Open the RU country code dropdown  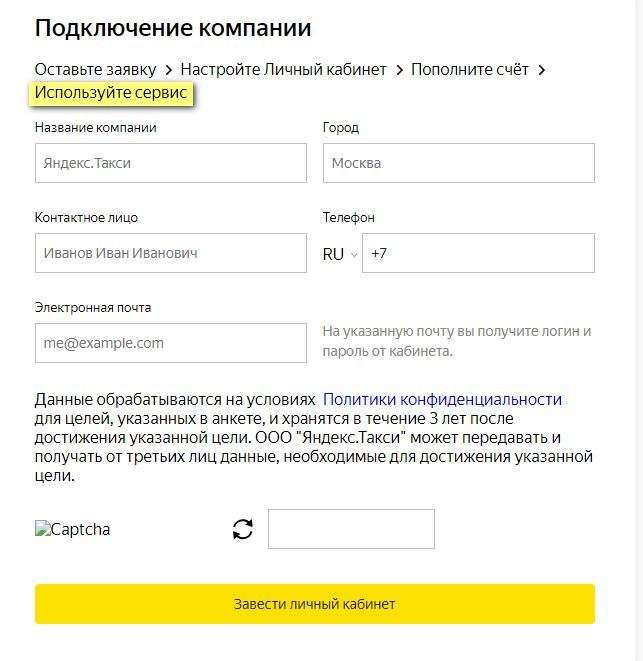(340, 254)
